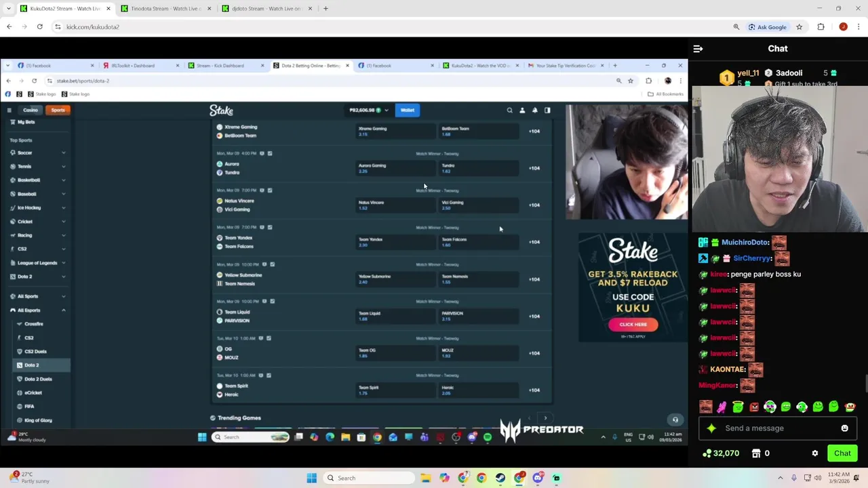Bet on PARIVISION at 2.15
This screenshot has height=488, width=868.
pyautogui.click(x=479, y=316)
